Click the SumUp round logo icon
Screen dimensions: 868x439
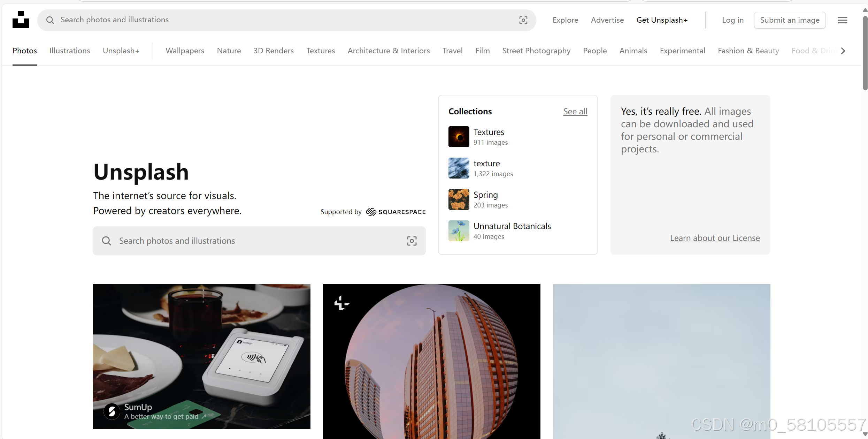(x=112, y=411)
